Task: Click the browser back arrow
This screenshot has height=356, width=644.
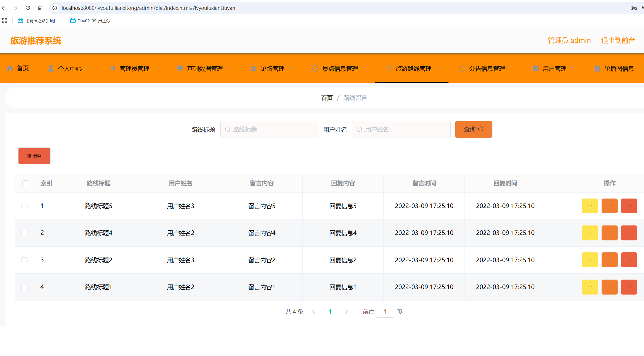Action: pyautogui.click(x=4, y=8)
